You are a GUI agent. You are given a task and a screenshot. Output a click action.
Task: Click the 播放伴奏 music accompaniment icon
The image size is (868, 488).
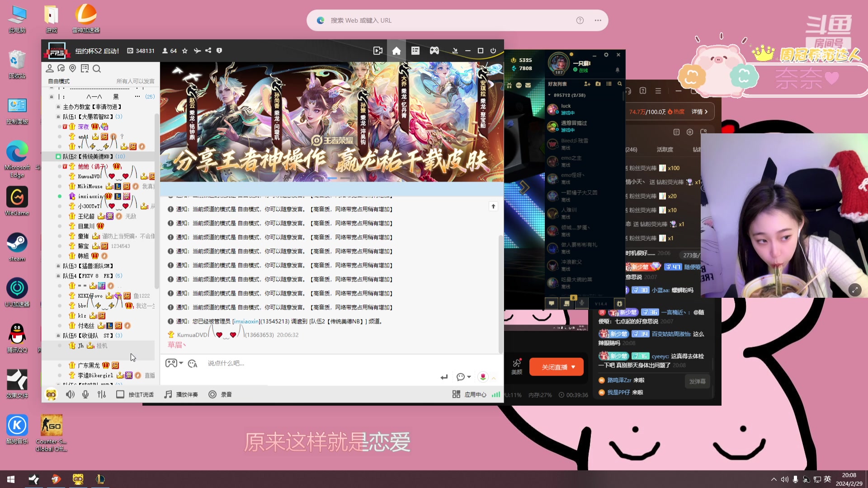coord(168,394)
